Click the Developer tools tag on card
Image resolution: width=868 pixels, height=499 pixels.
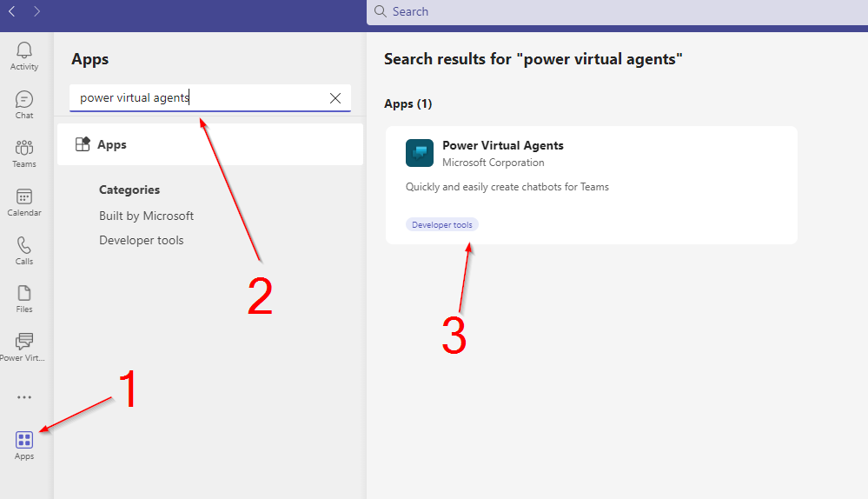coord(442,224)
